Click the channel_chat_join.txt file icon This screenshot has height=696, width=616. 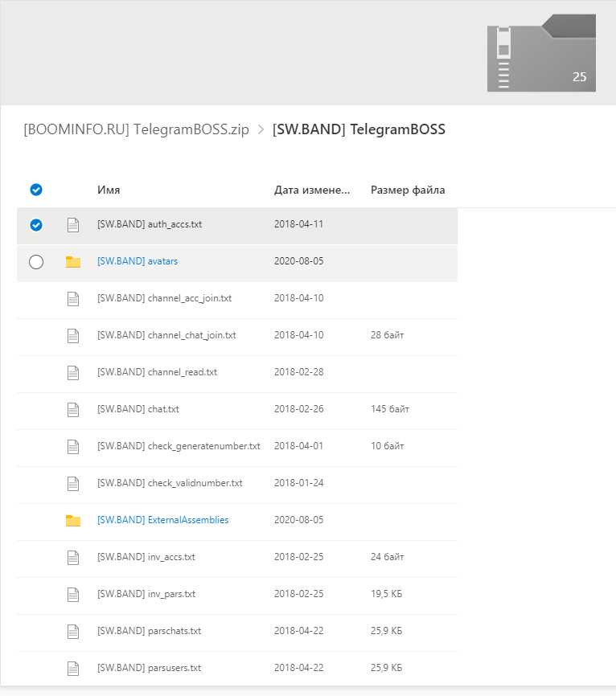point(73,336)
